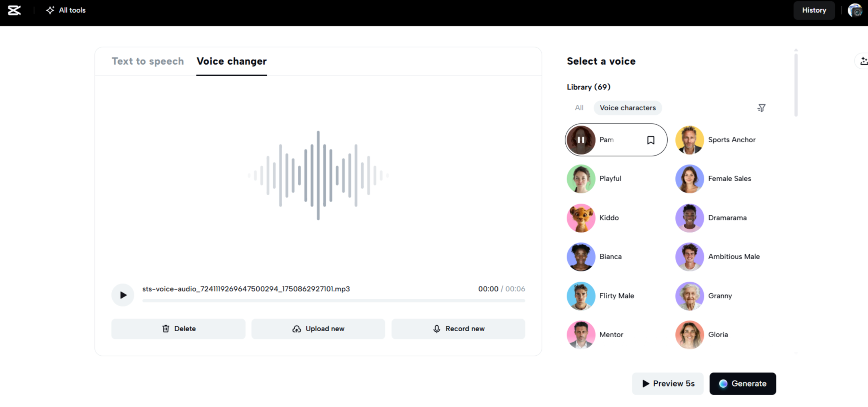Screen dimensions: 868x407
Task: Play the sts-voice-audio mp3 file
Action: point(123,294)
